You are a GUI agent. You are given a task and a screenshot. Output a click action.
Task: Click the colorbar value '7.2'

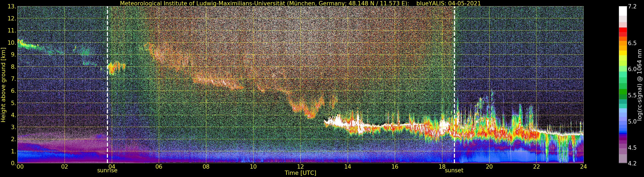tap(632, 6)
